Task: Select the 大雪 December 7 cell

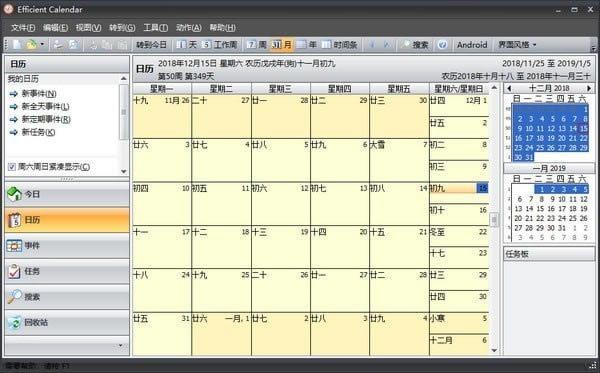Action: coord(399,160)
